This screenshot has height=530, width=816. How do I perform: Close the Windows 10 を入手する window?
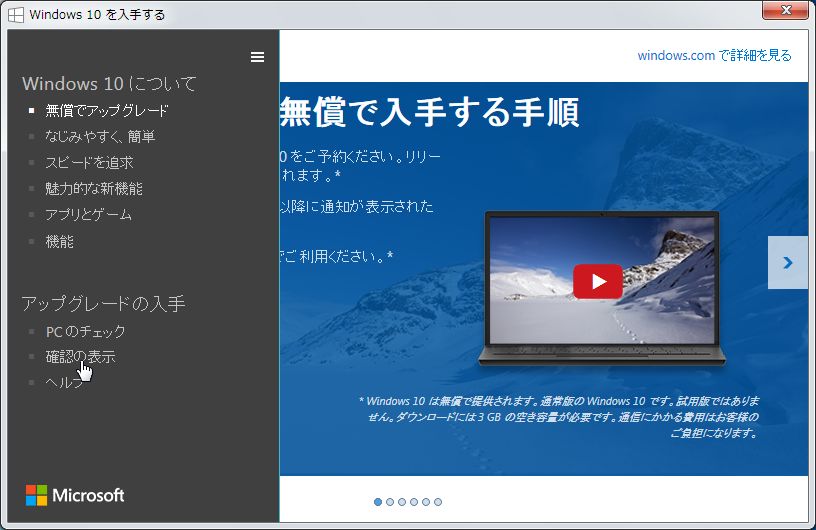(x=786, y=10)
